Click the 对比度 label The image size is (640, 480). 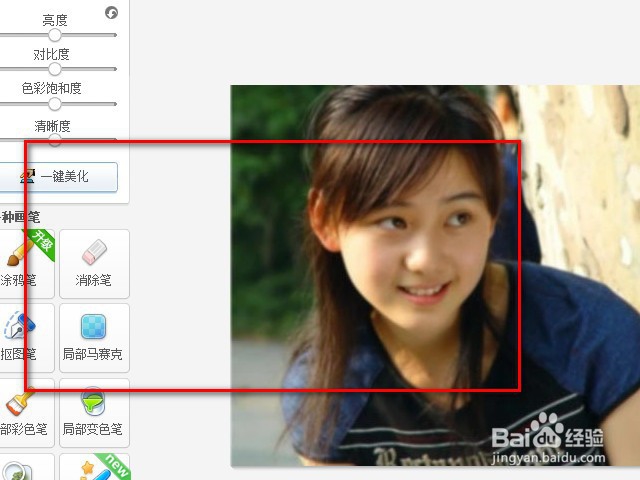51,54
